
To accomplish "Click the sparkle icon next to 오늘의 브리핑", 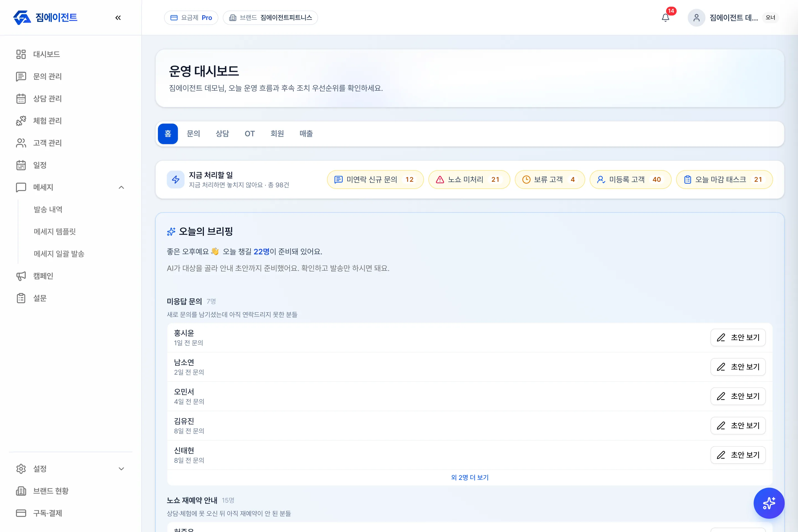I will (x=171, y=232).
